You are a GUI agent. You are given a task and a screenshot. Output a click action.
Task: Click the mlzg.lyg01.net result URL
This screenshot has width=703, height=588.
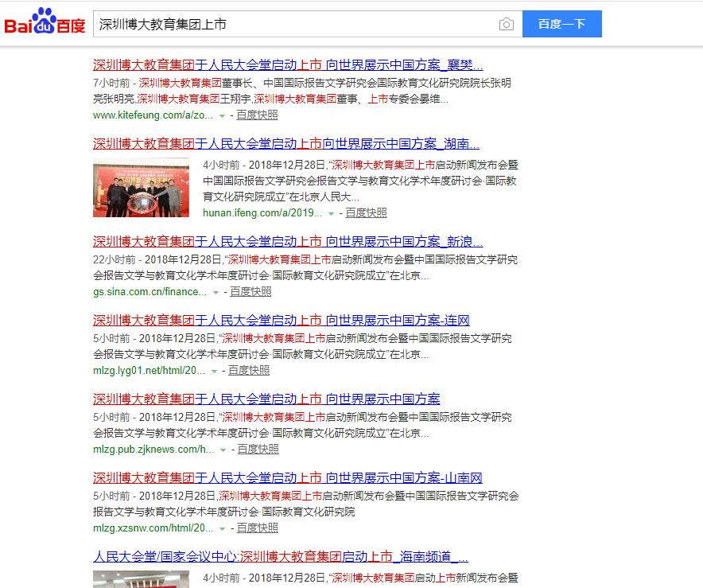(x=149, y=371)
